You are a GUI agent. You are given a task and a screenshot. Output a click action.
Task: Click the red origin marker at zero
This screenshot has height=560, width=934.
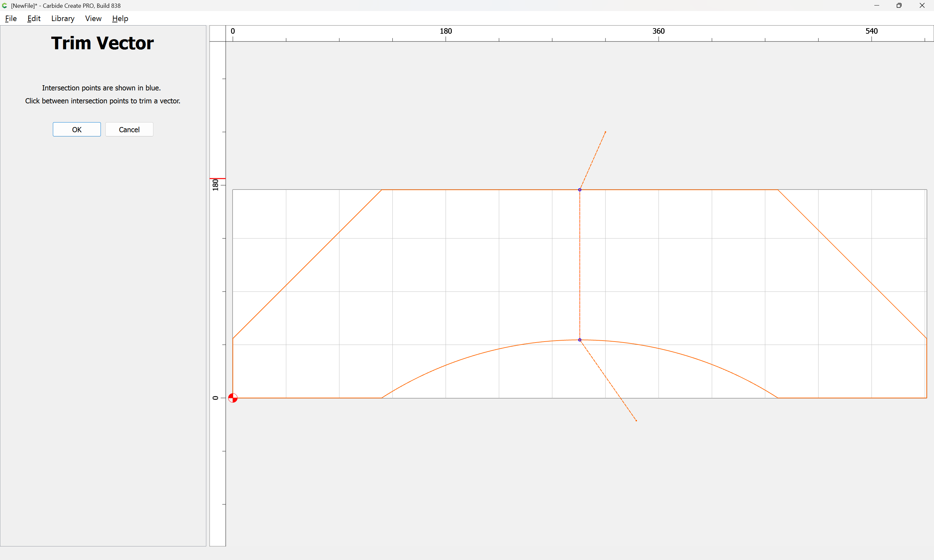(233, 398)
